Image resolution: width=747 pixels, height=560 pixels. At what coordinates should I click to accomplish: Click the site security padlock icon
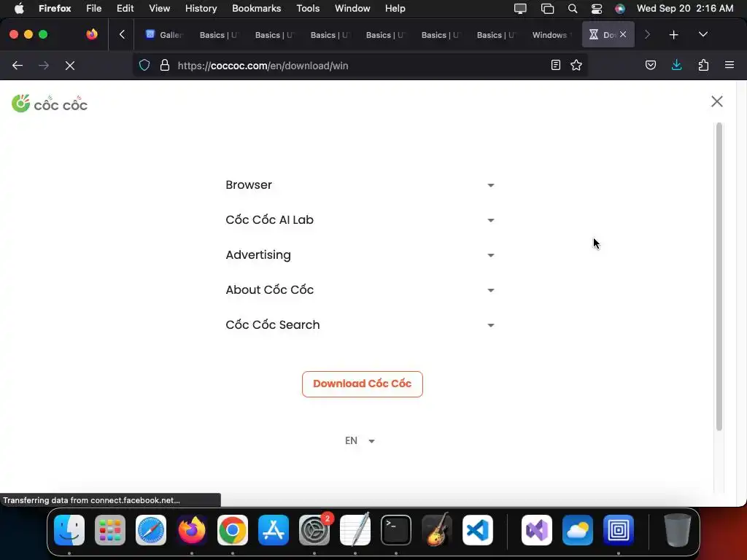(165, 65)
